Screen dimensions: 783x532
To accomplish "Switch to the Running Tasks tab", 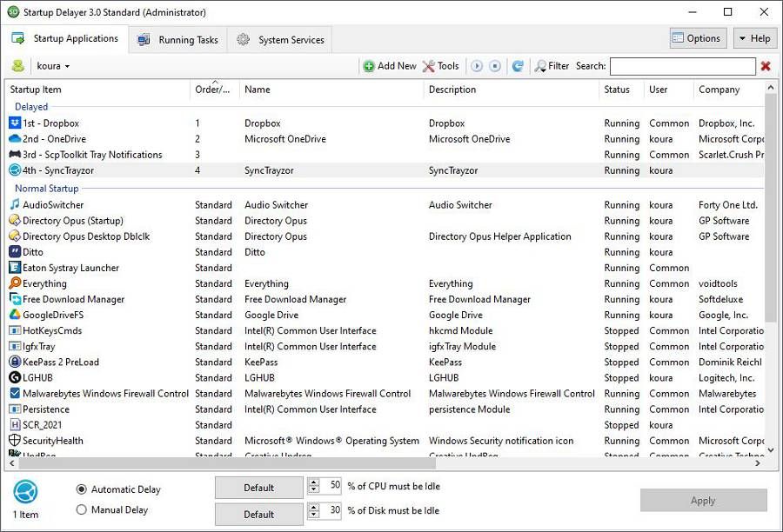I will click(177, 38).
